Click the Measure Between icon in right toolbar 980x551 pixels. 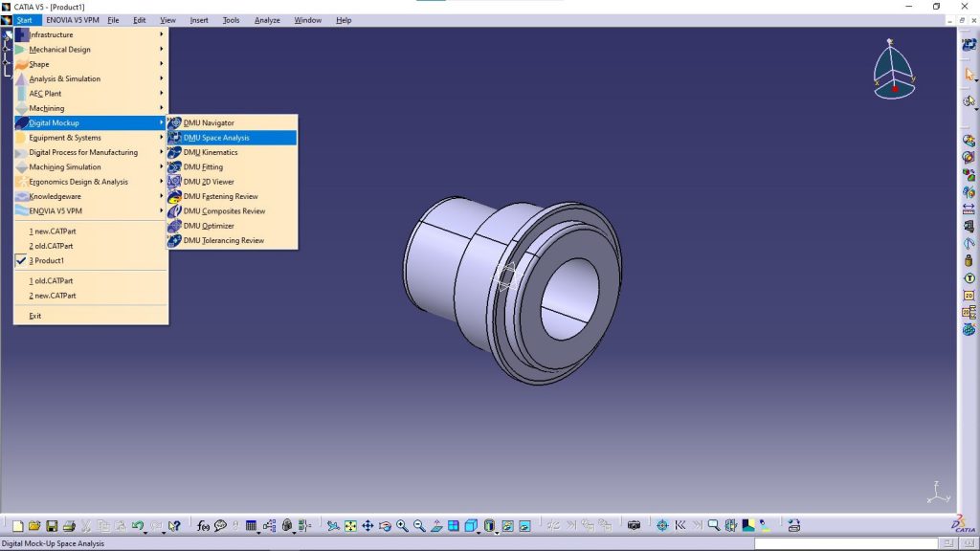969,209
